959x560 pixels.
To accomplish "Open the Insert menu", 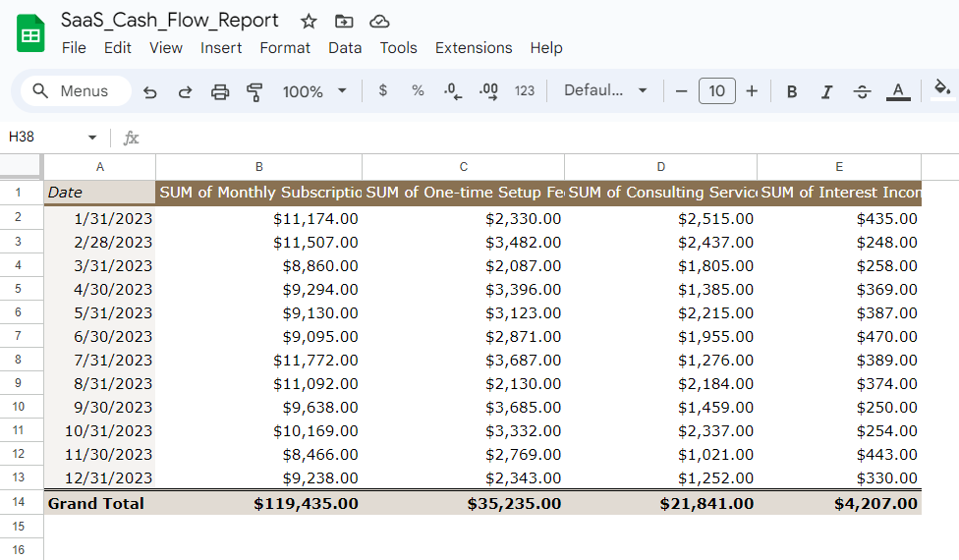I will (x=221, y=48).
